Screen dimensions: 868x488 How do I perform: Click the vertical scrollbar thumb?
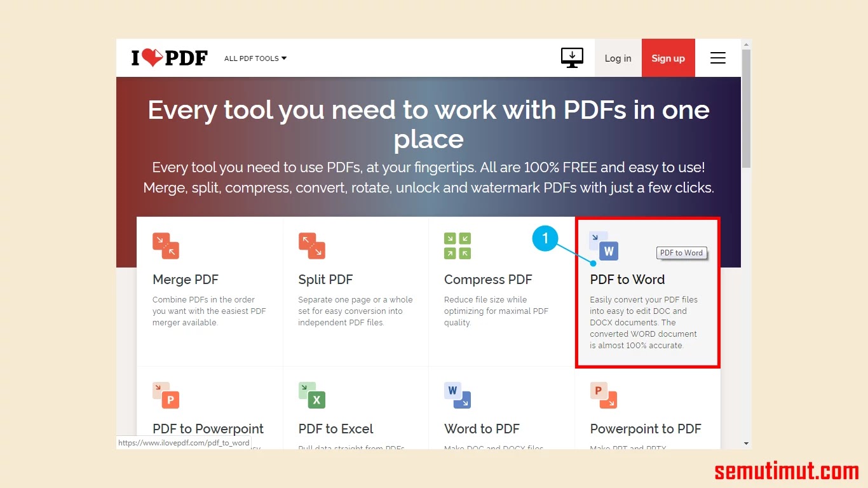746,109
